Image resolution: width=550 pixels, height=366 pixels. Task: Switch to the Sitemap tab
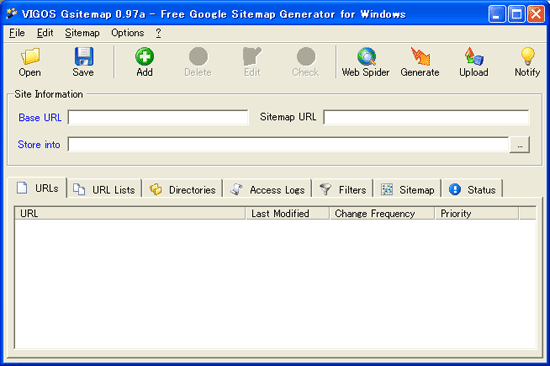408,189
